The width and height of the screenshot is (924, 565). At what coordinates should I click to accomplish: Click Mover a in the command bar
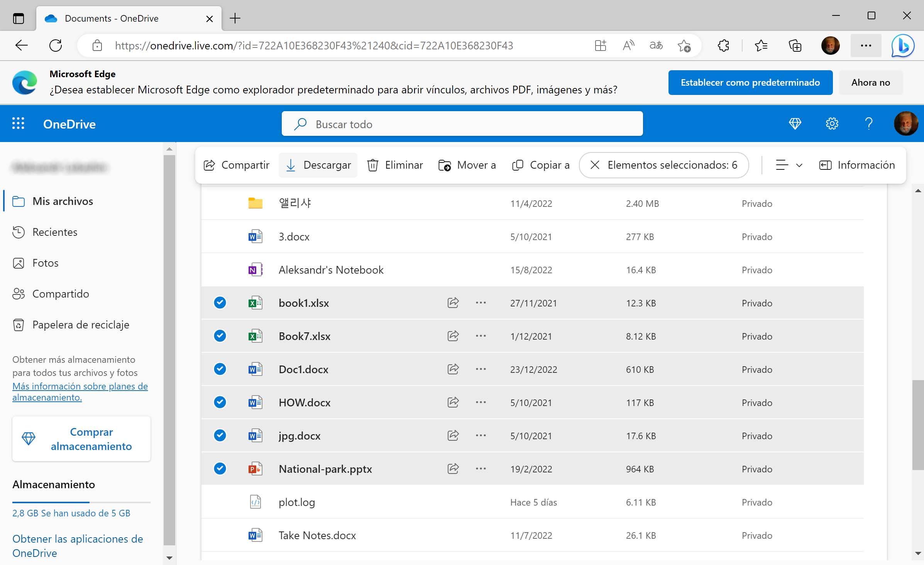(x=467, y=165)
